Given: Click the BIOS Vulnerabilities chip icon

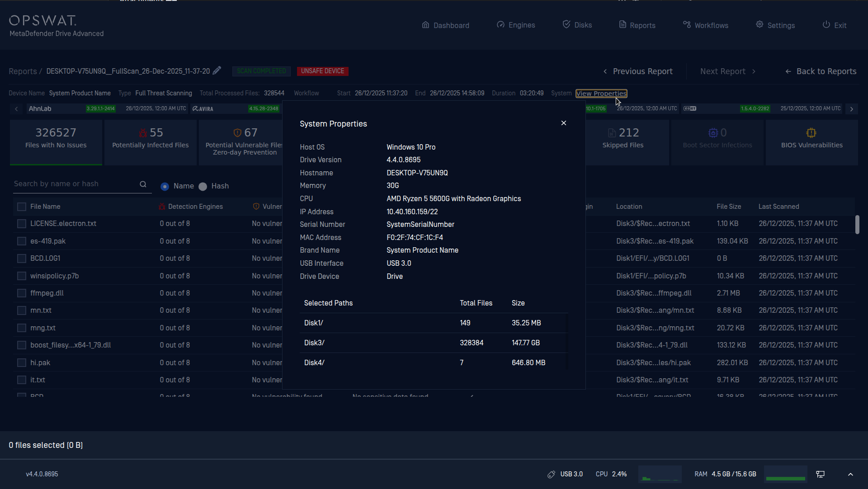Looking at the screenshot, I should coord(811,132).
